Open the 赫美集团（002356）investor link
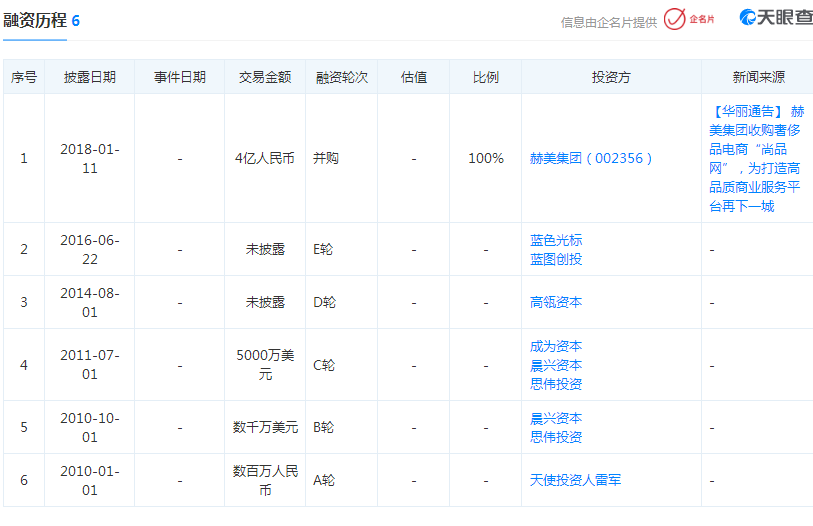The height and width of the screenshot is (526, 813). pyautogui.click(x=591, y=158)
